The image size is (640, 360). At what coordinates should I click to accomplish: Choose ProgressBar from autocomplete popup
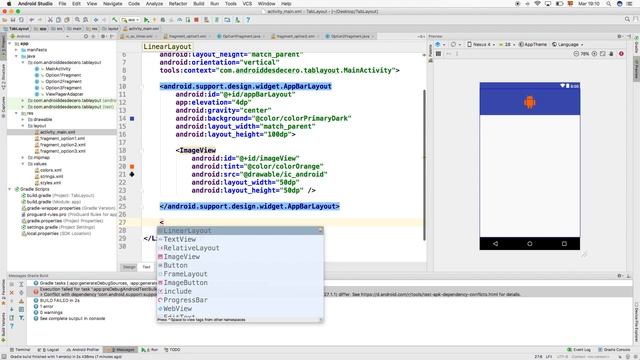(240, 300)
